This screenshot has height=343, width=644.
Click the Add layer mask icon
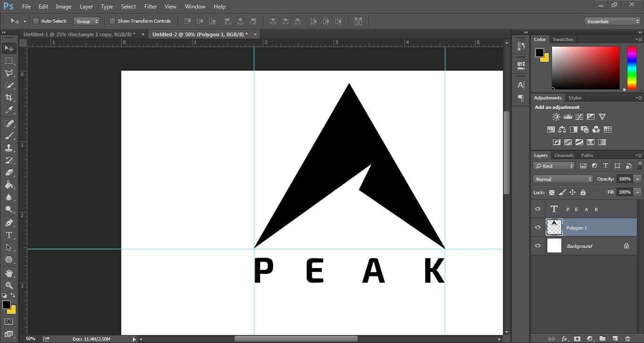577,338
